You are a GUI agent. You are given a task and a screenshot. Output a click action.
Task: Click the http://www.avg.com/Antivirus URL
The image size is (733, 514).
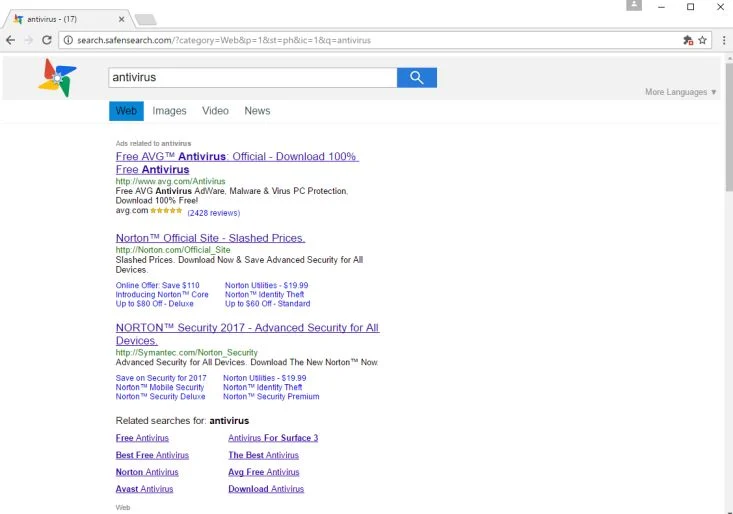[x=171, y=181]
